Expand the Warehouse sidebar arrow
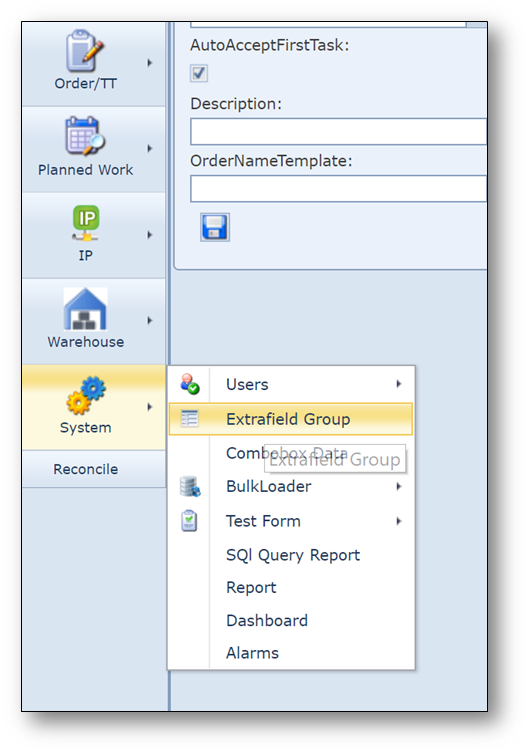The width and height of the screenshot is (530, 754). click(150, 320)
